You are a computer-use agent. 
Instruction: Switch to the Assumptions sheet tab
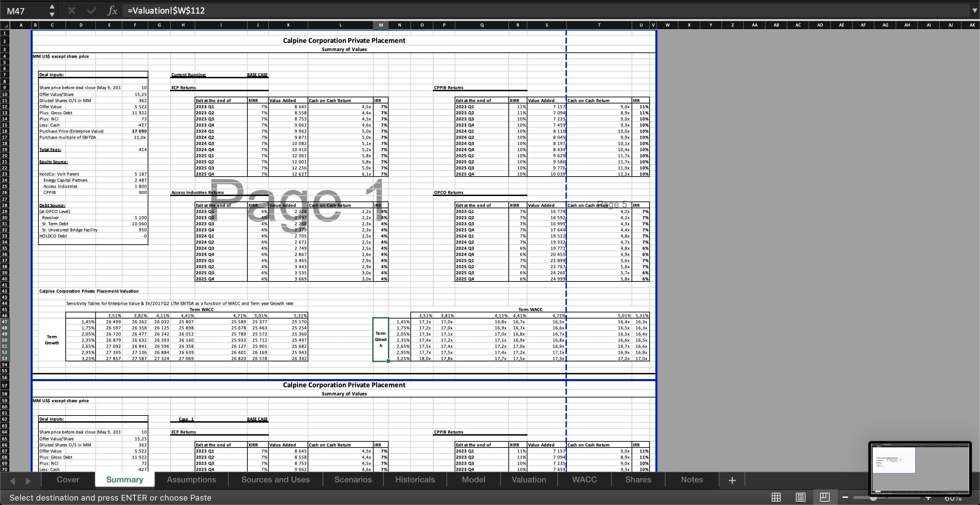click(191, 479)
